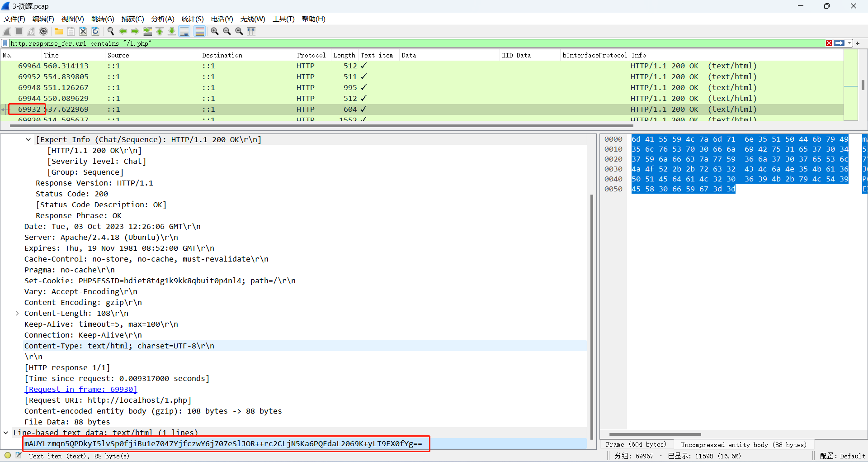Click the Resize Columns toolbar icon
Screen dimensions: 868x462
[252, 31]
